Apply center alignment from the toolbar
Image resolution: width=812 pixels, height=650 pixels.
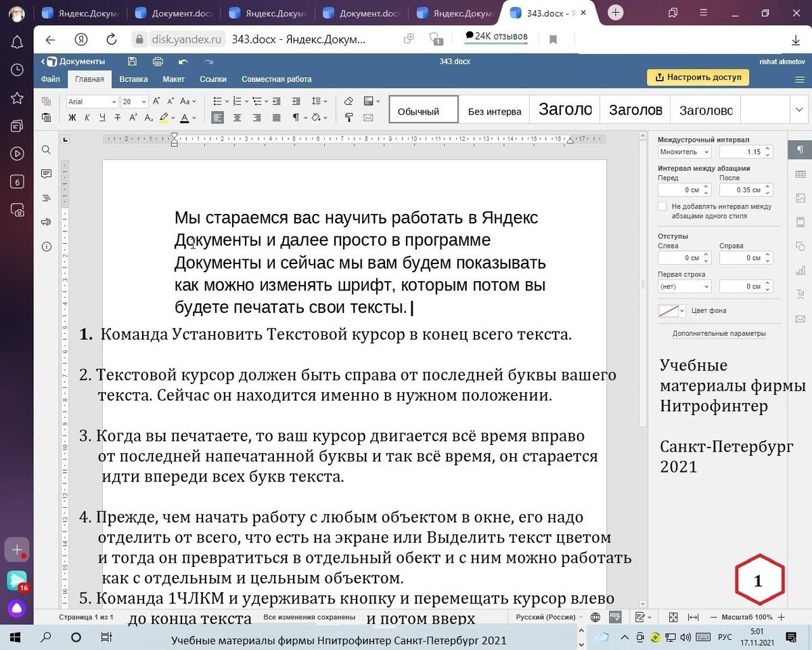tap(238, 118)
